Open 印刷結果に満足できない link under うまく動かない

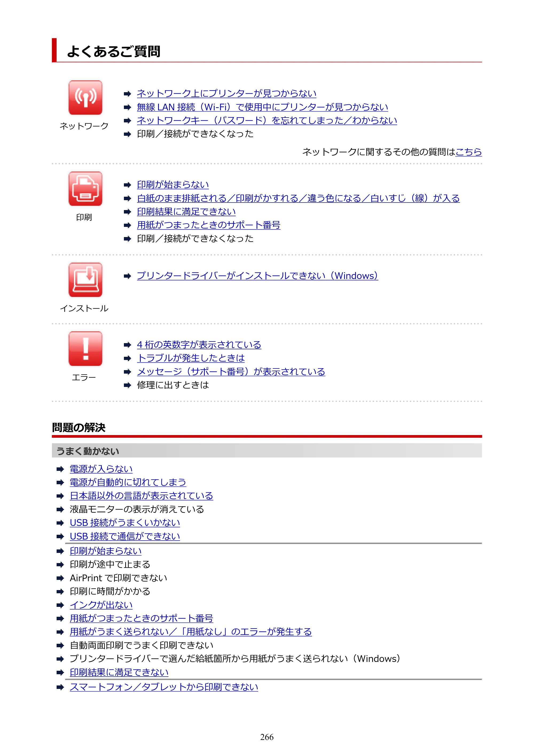(119, 672)
